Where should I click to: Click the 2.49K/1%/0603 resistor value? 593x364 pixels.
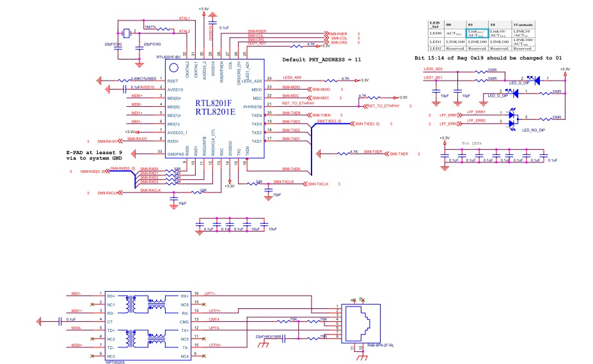(143, 79)
